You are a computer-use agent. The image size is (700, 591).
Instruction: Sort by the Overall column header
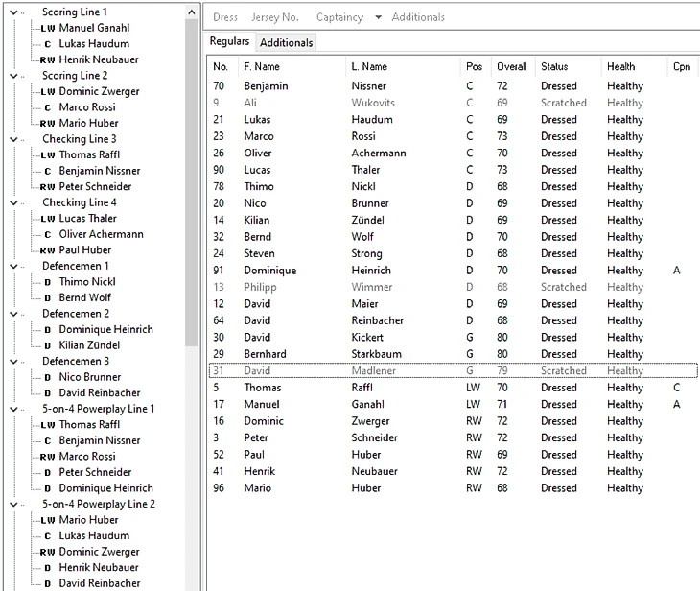[x=511, y=67]
